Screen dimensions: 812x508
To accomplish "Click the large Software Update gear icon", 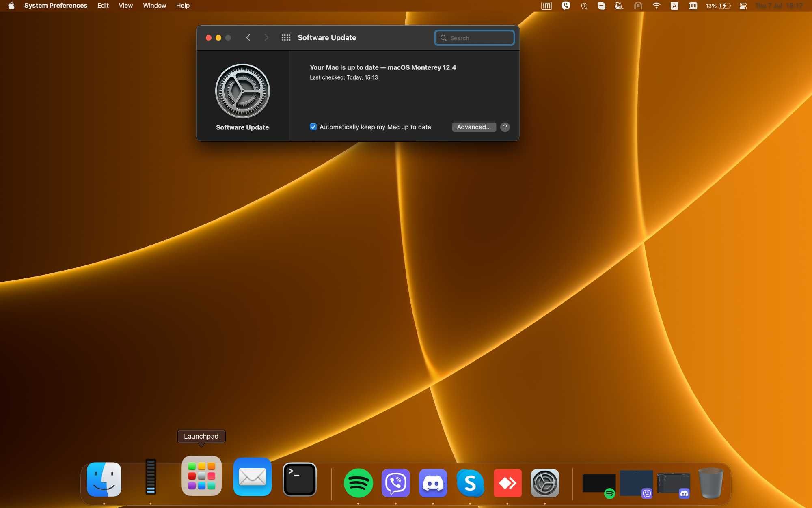I will click(x=242, y=91).
